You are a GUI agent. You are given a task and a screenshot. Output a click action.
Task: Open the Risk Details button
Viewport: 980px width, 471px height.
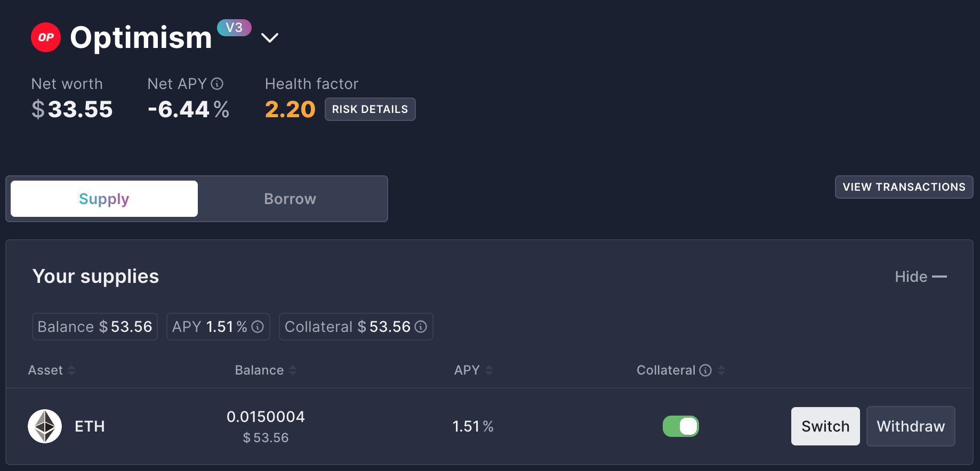pyautogui.click(x=370, y=109)
